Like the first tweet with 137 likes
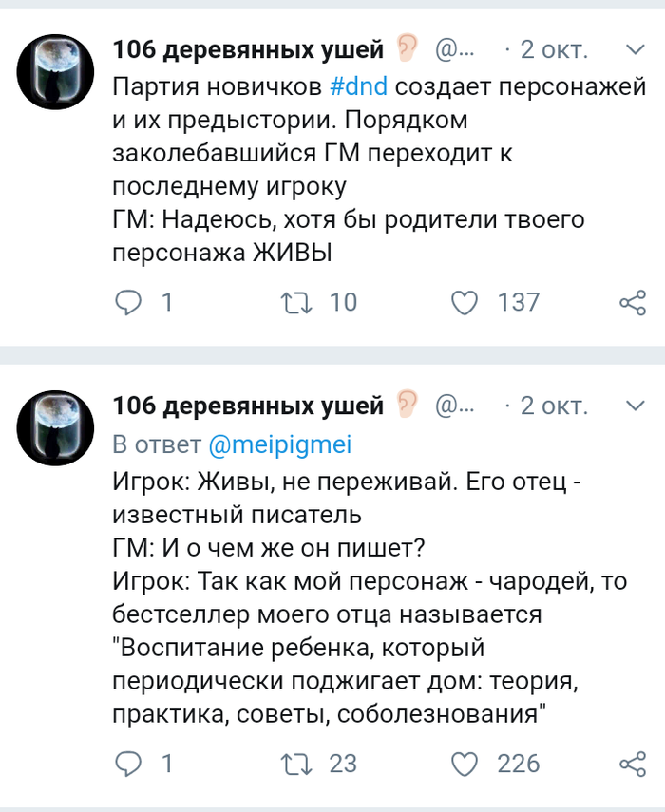Viewport: 665px width, 812px height. click(x=464, y=302)
